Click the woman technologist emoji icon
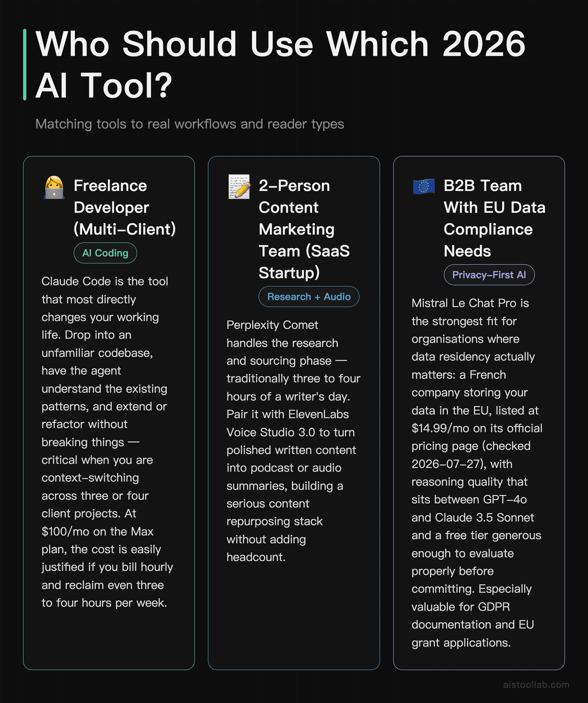 click(x=54, y=187)
